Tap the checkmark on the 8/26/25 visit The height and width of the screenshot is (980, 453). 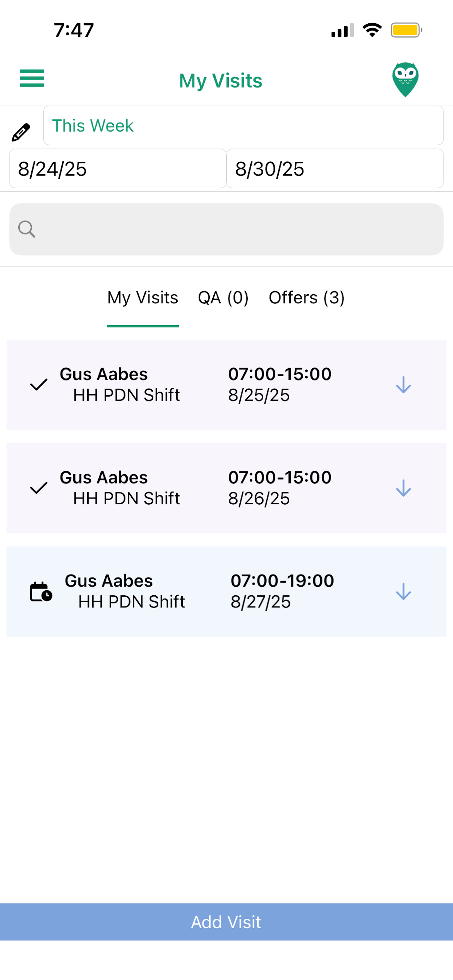pos(39,488)
